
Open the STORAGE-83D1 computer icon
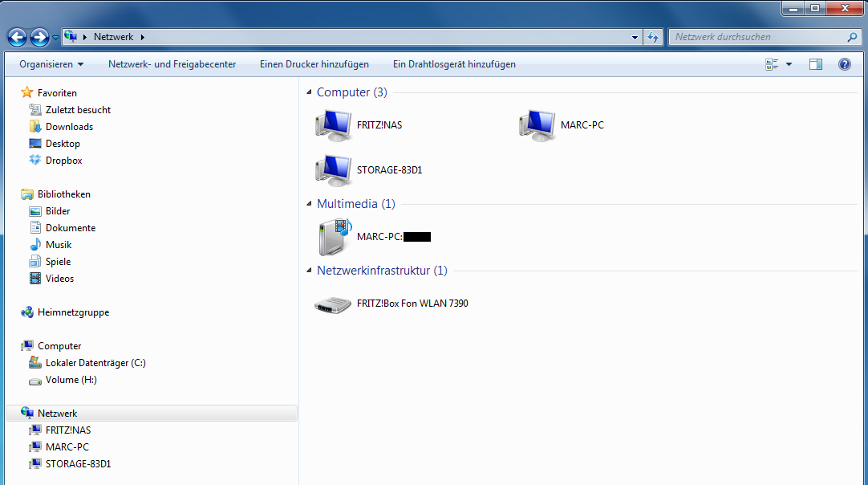click(x=333, y=170)
